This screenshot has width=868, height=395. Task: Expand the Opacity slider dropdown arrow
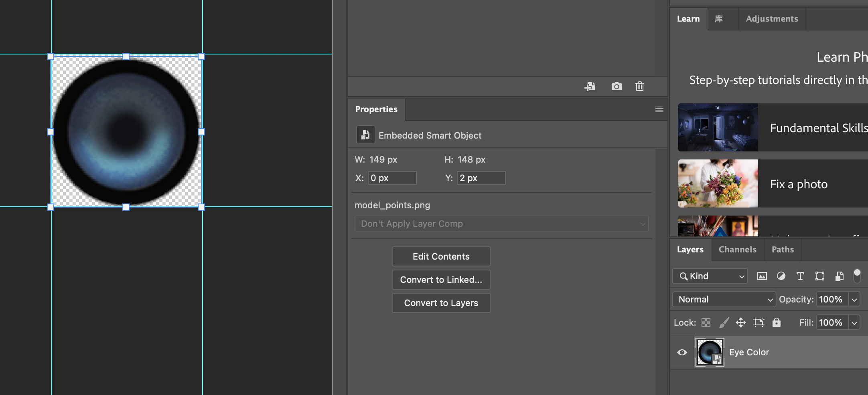click(x=854, y=299)
